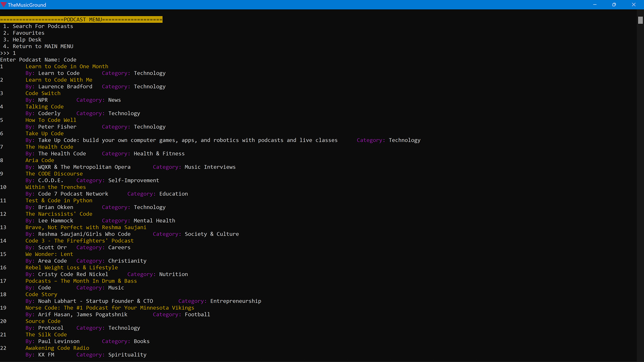Click category value 'Education'
This screenshot has width=644, height=362.
click(173, 194)
